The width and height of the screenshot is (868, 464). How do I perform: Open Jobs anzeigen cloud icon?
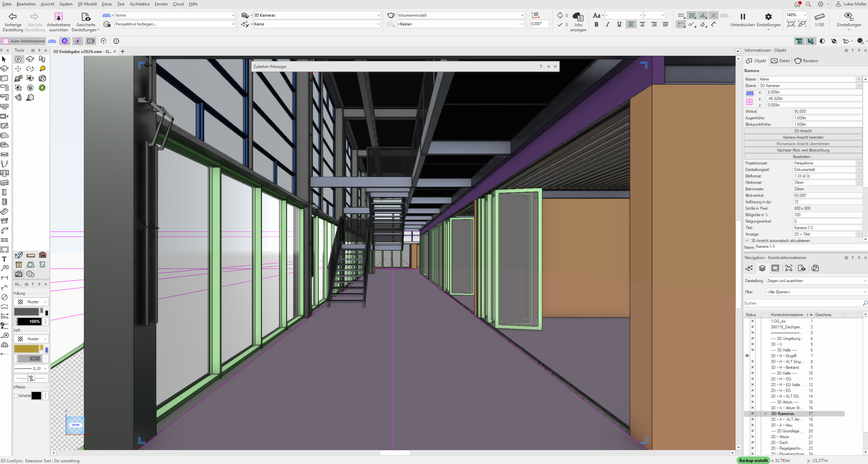coord(578,16)
